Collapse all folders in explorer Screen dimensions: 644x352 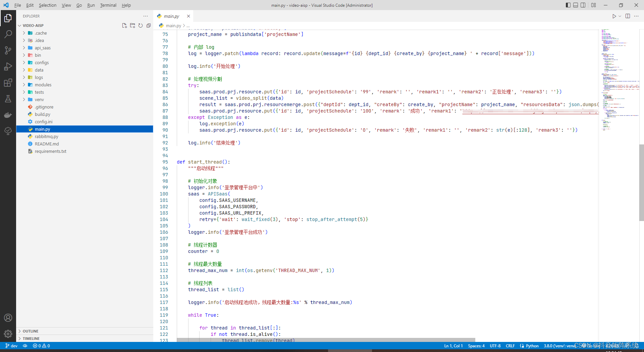[149, 26]
